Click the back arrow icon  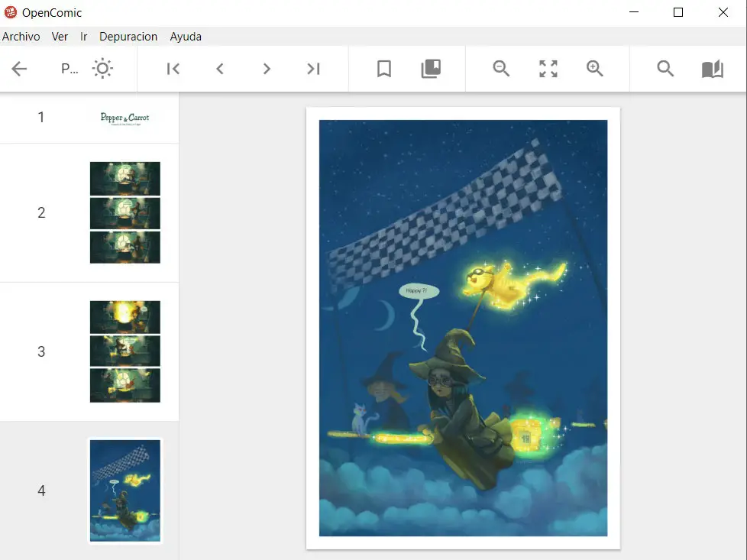pyautogui.click(x=19, y=69)
